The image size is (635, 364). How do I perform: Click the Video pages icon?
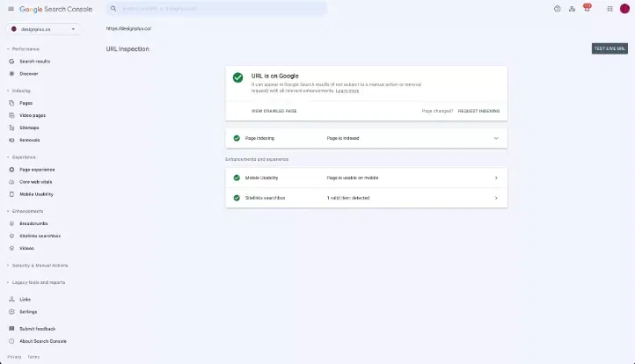click(x=11, y=115)
